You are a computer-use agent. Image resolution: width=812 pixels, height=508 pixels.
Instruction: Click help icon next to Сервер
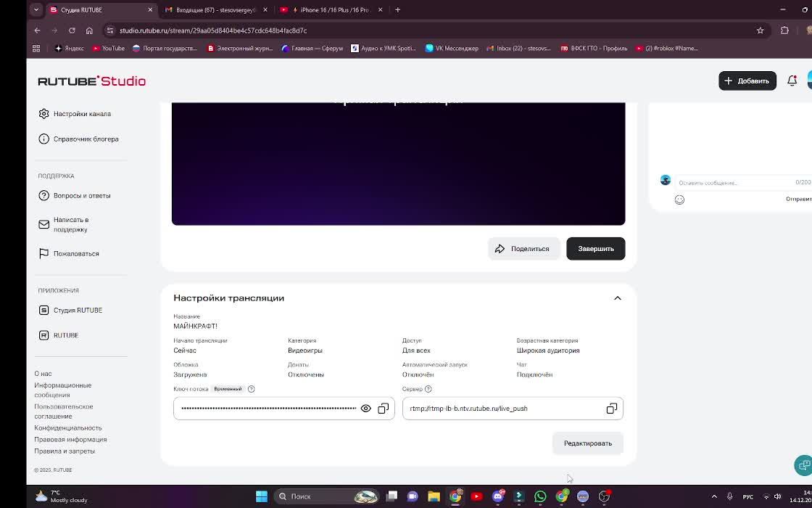(x=428, y=389)
